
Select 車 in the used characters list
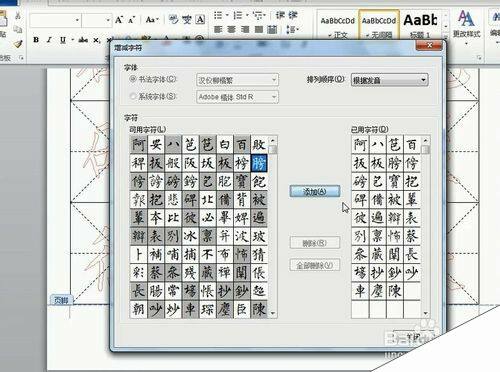[360, 291]
